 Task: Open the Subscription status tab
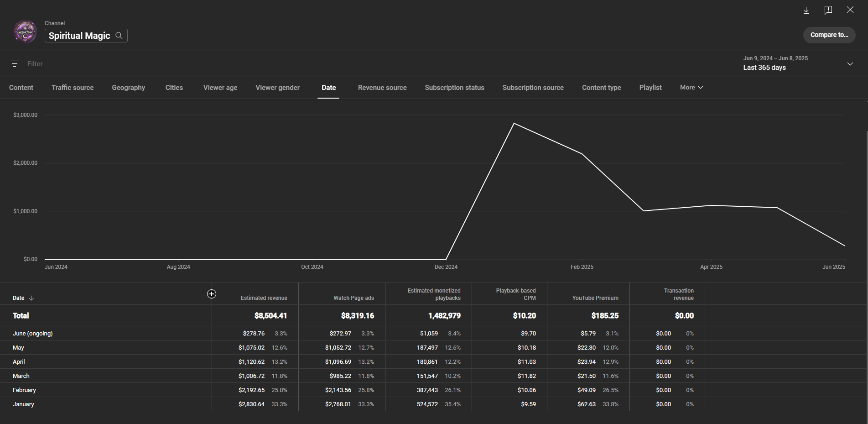pos(455,88)
